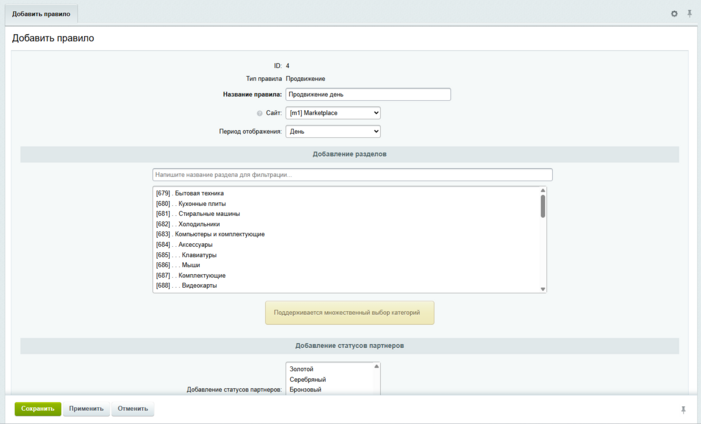The width and height of the screenshot is (701, 424).
Task: Open the Сайт dropdown showing [m1] Marketplace
Action: 333,113
